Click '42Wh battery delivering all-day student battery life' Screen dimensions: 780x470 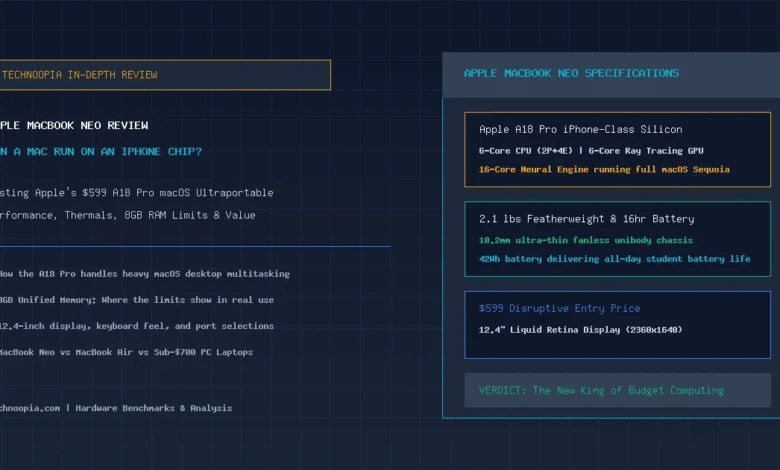[x=614, y=259]
